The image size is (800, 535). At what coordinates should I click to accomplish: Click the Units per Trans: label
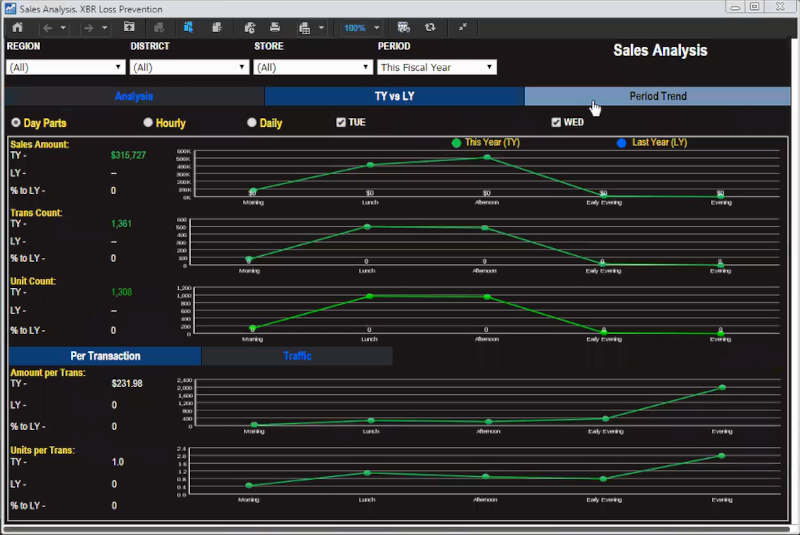(42, 450)
